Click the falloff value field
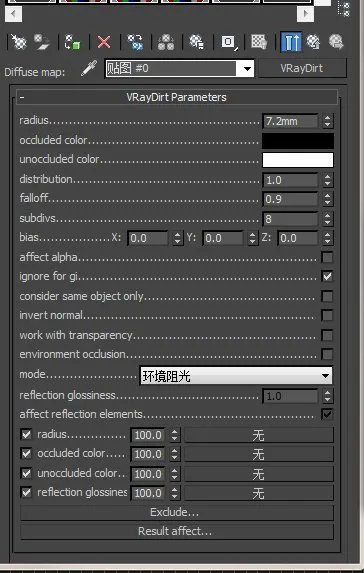 (291, 199)
